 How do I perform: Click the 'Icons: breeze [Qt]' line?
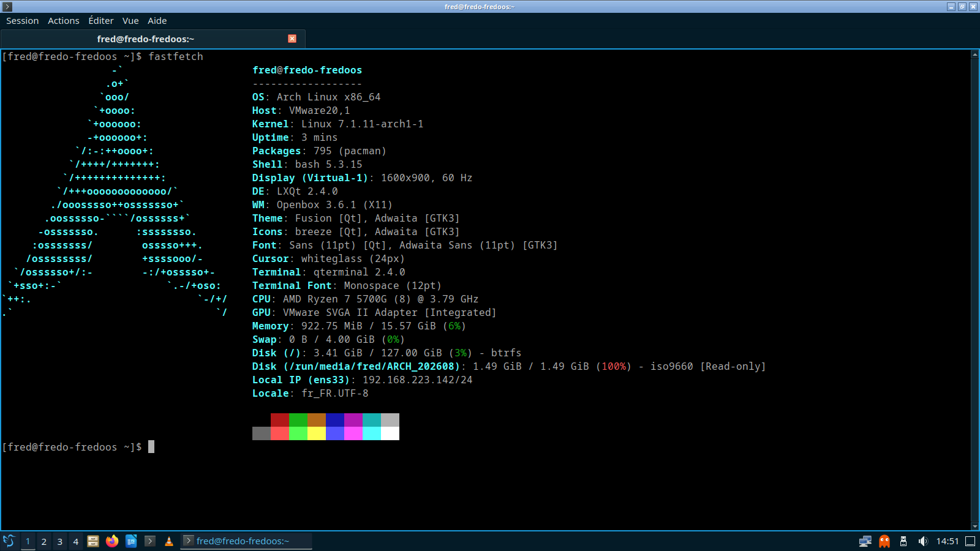[356, 231]
